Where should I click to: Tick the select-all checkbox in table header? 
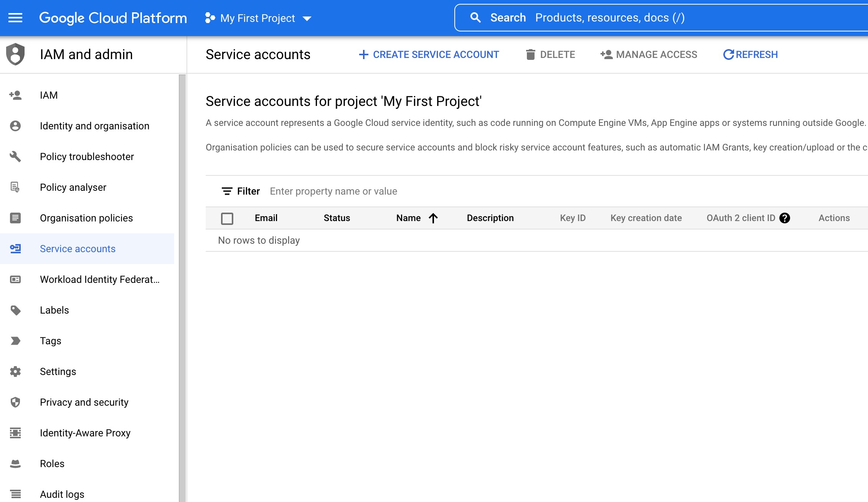coord(227,218)
